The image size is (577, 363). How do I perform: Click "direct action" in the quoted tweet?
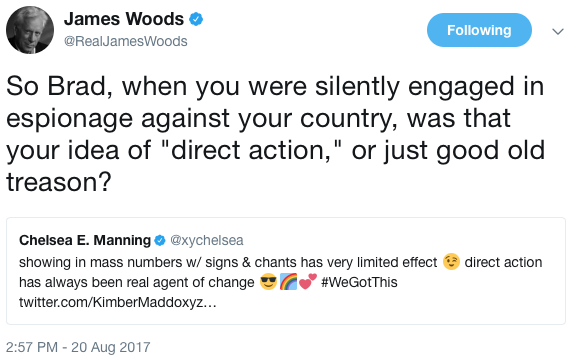(x=503, y=262)
